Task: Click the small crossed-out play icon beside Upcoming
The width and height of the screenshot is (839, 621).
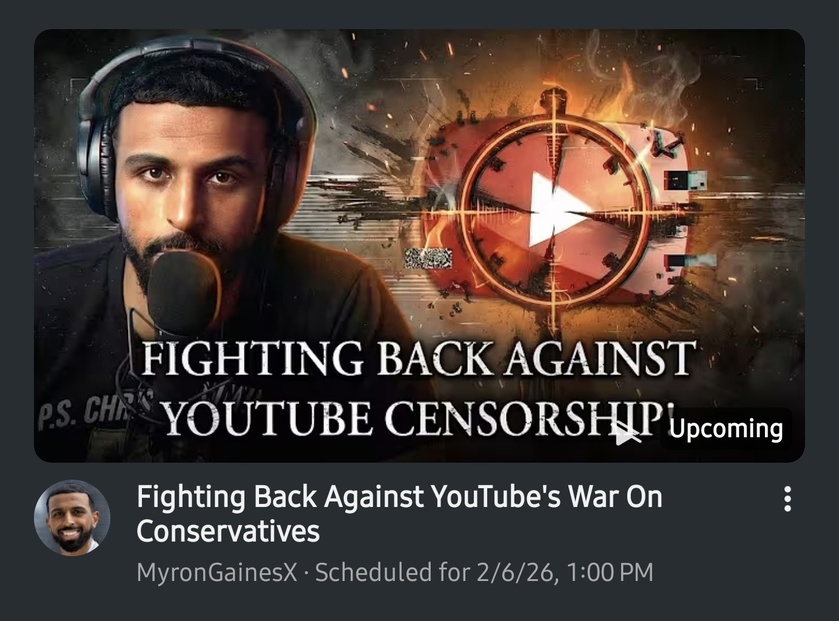Action: pyautogui.click(x=627, y=432)
